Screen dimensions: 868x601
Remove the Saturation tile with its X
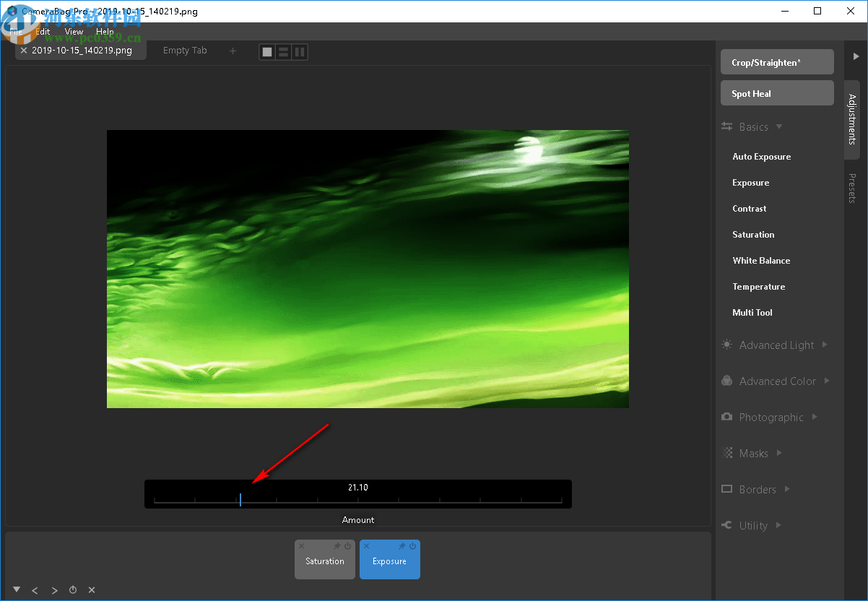302,546
